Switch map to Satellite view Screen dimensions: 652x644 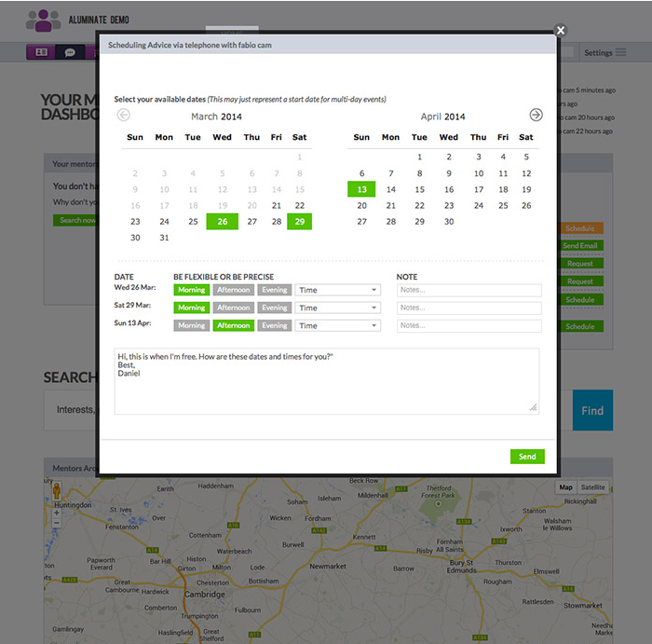click(592, 487)
